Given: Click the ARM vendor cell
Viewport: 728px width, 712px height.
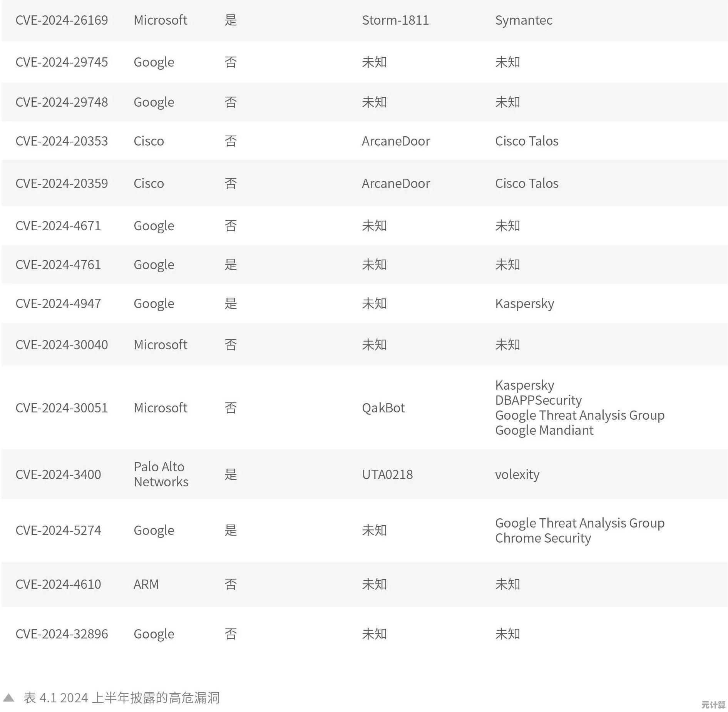Looking at the screenshot, I should tap(146, 584).
